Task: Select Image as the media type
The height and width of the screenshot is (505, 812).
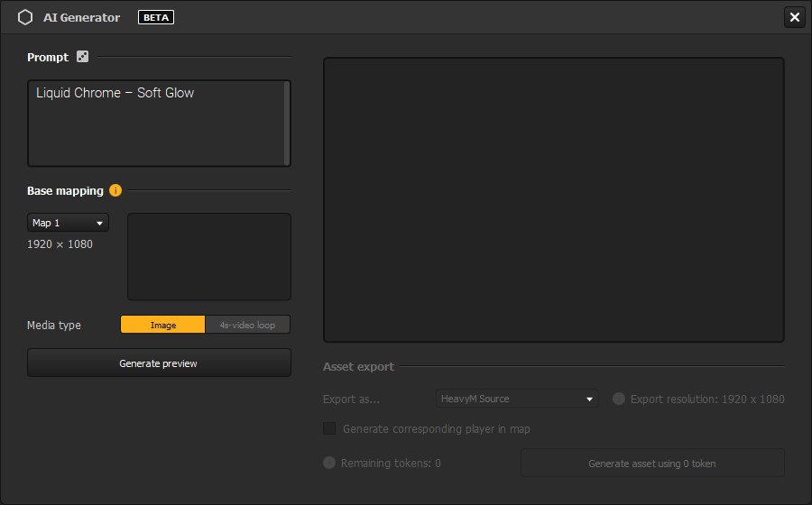Action: (x=163, y=325)
